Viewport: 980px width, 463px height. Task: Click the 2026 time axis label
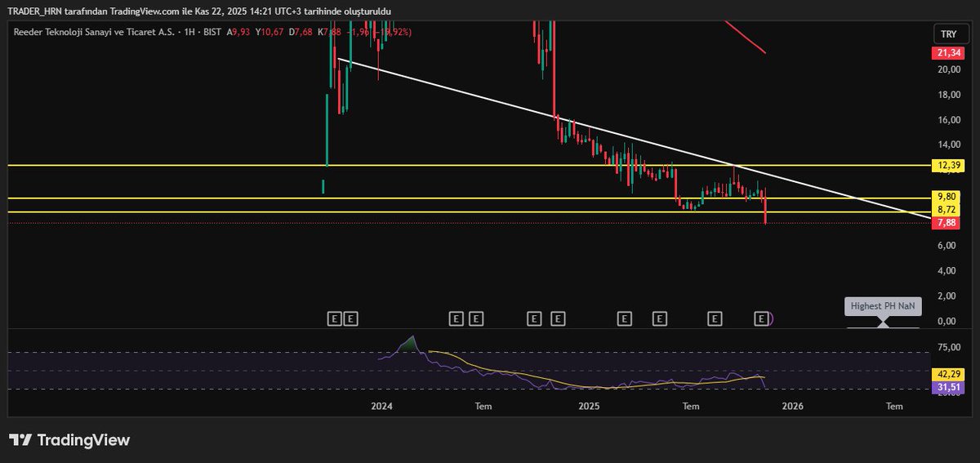tap(793, 406)
